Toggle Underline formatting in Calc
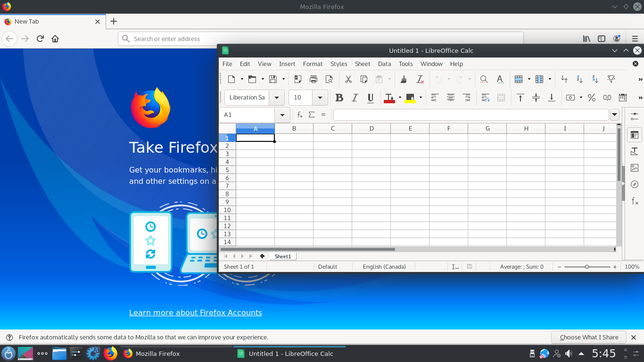 click(x=371, y=98)
